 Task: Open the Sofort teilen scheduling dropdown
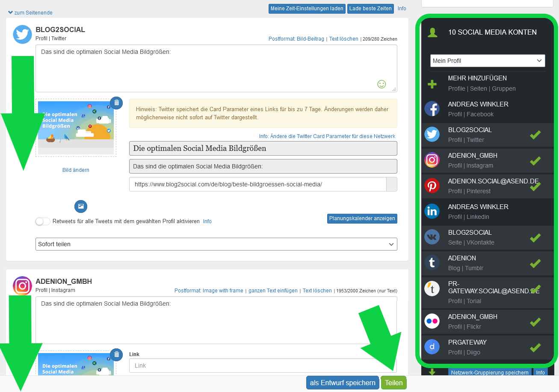click(x=216, y=244)
